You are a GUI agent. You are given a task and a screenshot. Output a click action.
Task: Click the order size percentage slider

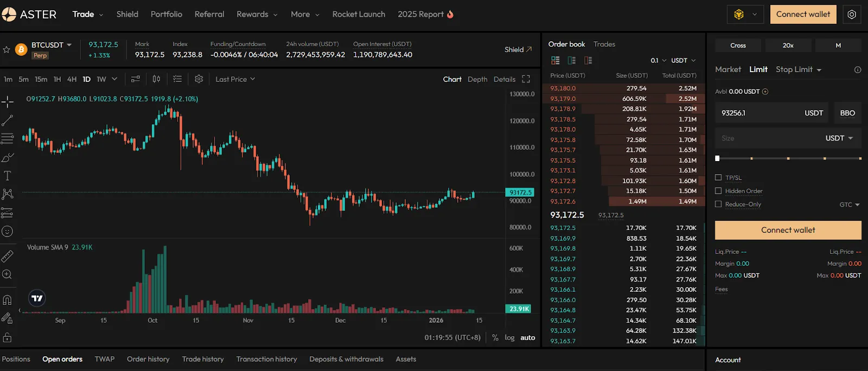pos(788,158)
